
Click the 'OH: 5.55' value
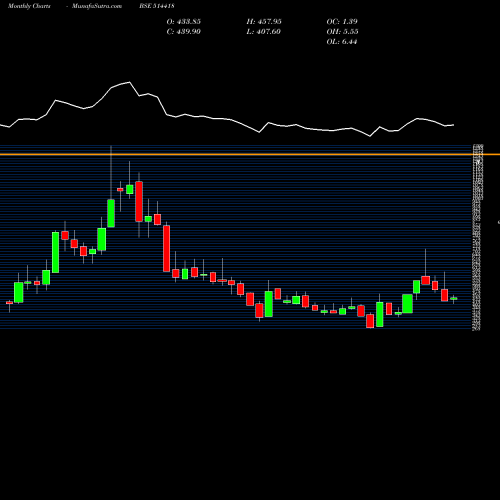(342, 32)
